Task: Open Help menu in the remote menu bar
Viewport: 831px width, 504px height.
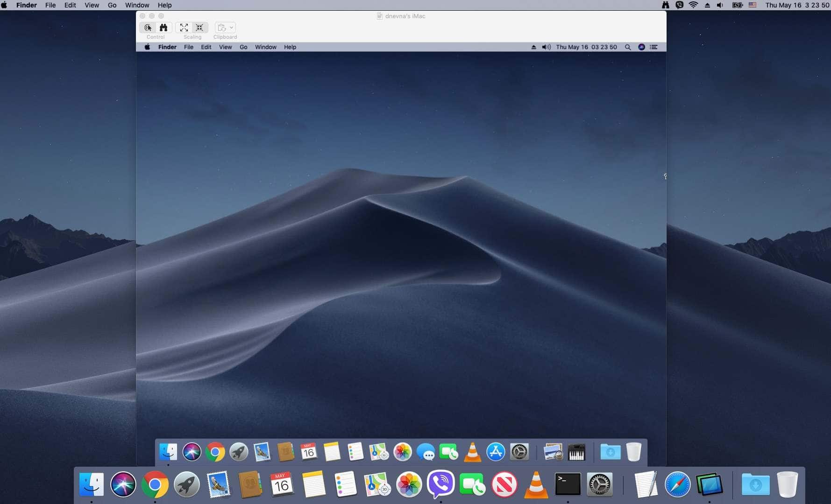Action: point(290,47)
